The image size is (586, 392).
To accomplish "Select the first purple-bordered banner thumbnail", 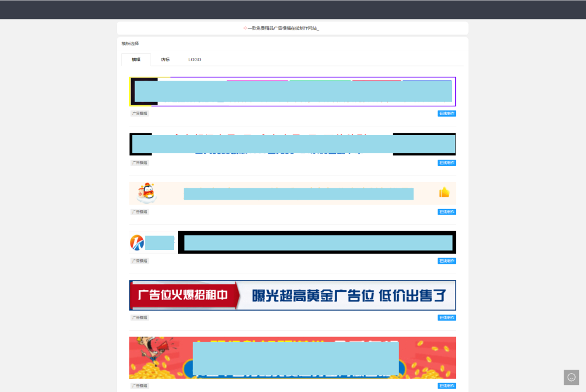I will tap(292, 91).
